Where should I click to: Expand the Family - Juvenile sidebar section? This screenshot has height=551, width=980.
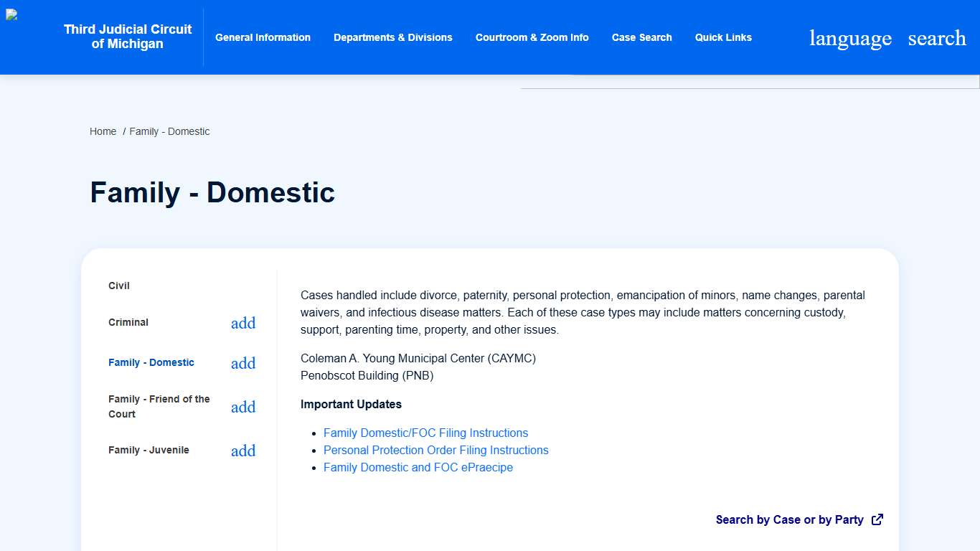coord(243,451)
